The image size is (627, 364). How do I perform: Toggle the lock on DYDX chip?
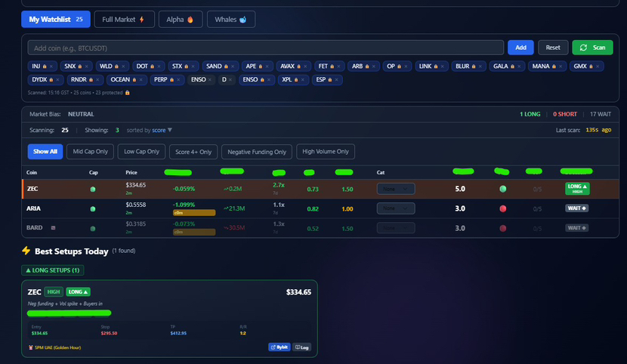coord(51,80)
